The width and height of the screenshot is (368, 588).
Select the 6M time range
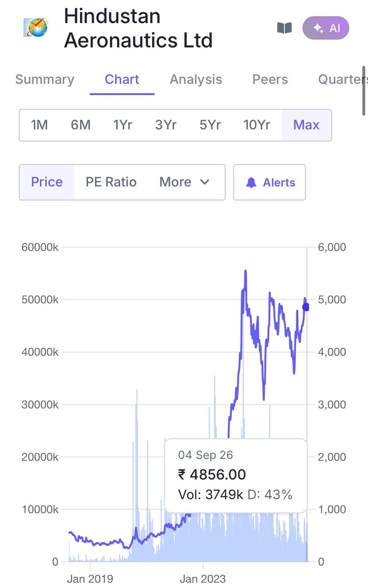[x=80, y=125]
